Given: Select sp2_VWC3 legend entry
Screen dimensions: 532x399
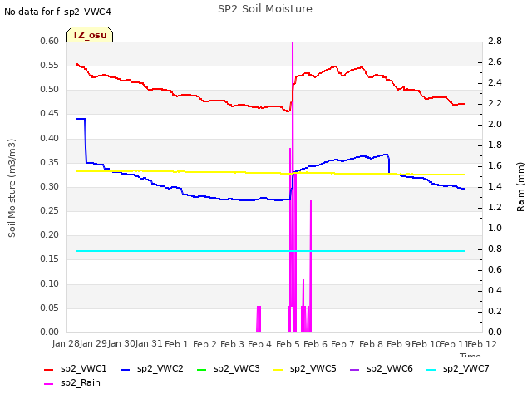Looking at the screenshot, I should coord(229,368).
